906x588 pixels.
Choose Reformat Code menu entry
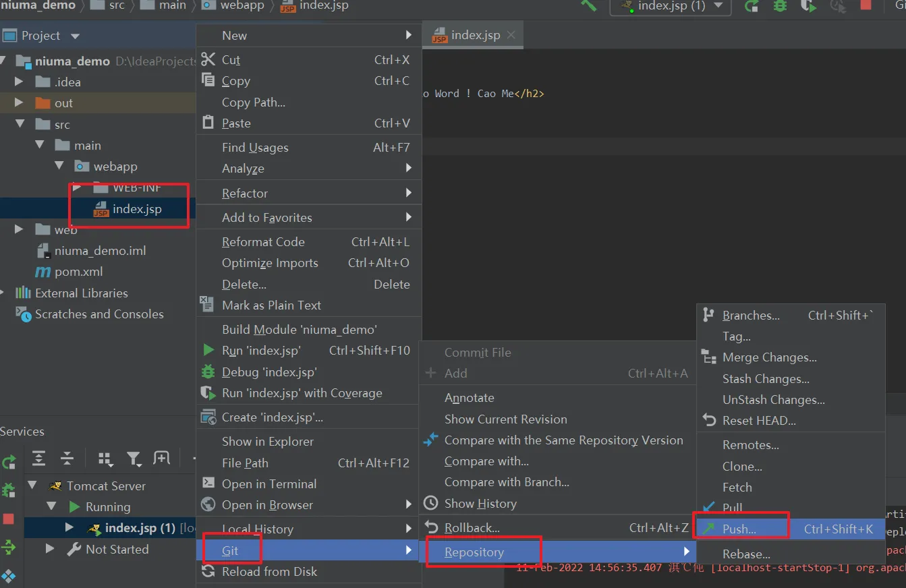(x=308, y=241)
